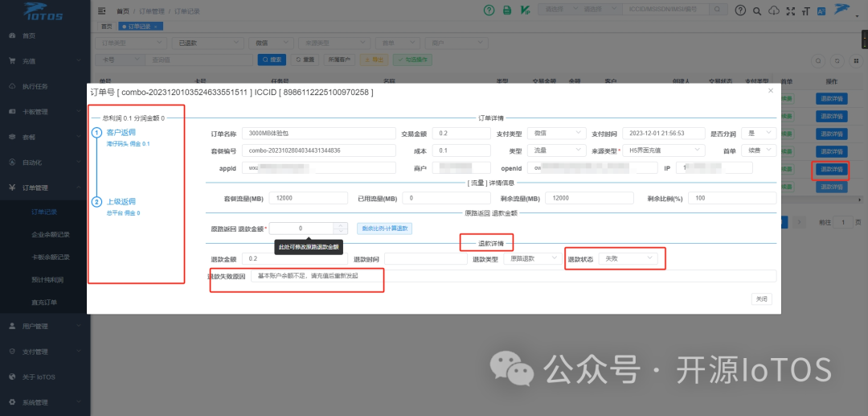Image resolution: width=868 pixels, height=416 pixels.
Task: Click the blue 搜索 button
Action: (x=272, y=60)
